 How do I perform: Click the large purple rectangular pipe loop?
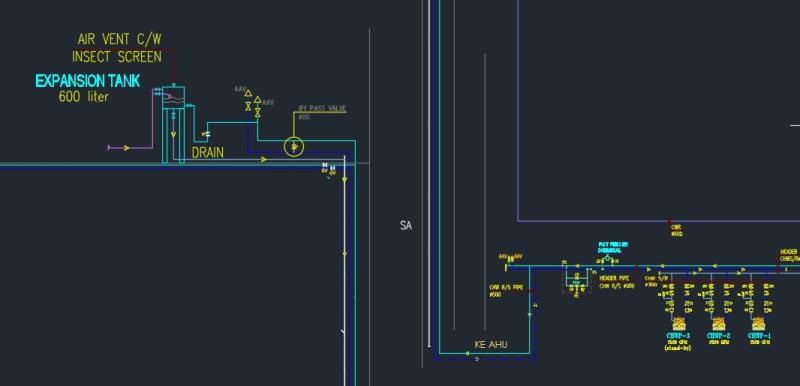click(658, 111)
